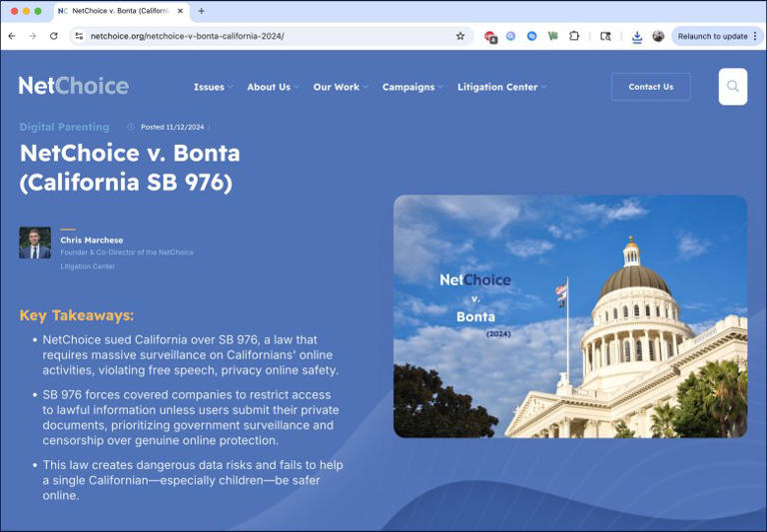
Task: Click the search magnifier icon on site
Action: click(x=732, y=87)
